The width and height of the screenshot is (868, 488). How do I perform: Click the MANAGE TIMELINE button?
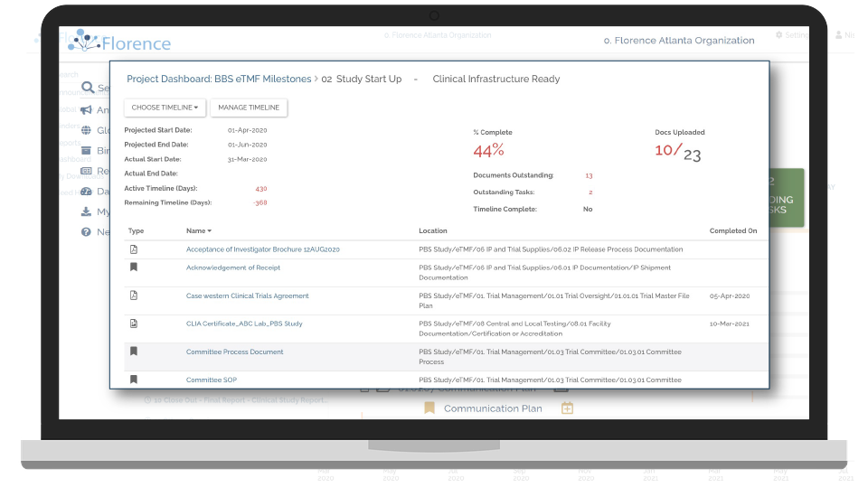click(x=249, y=108)
